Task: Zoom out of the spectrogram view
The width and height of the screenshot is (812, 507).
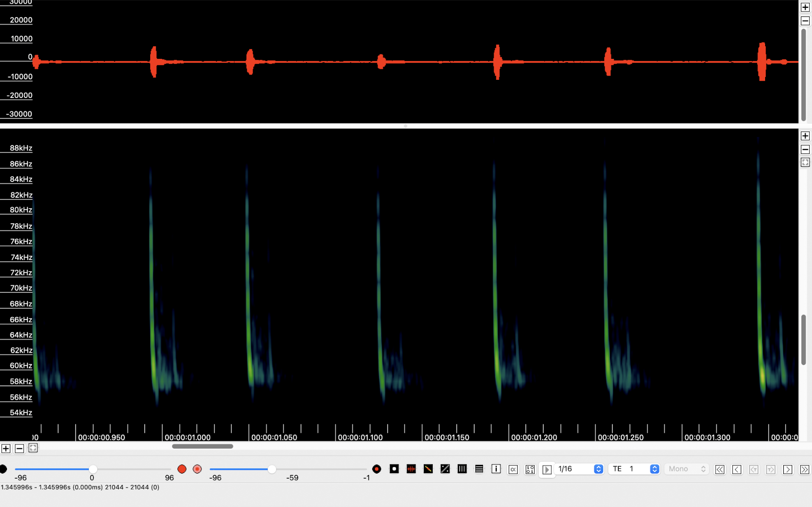Action: point(806,149)
